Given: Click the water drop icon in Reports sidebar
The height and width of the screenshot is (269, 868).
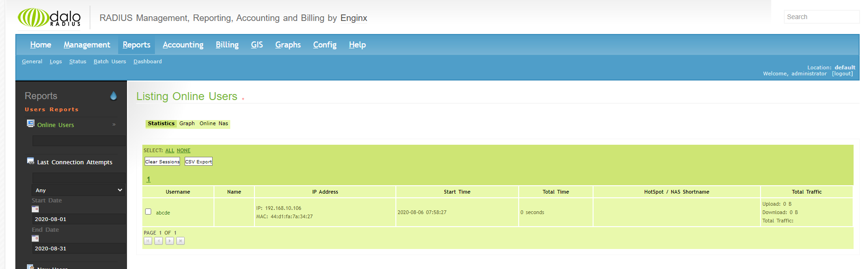Looking at the screenshot, I should coord(114,96).
